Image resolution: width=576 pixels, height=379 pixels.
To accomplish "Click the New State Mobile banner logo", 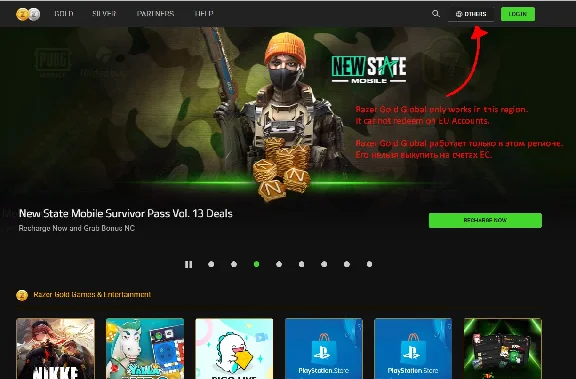I will pyautogui.click(x=369, y=69).
